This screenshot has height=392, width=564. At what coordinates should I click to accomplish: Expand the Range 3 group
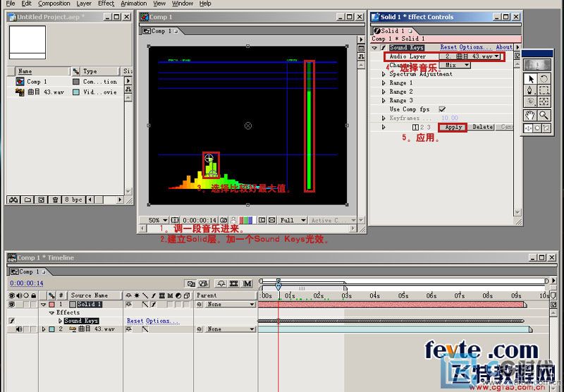[x=384, y=100]
